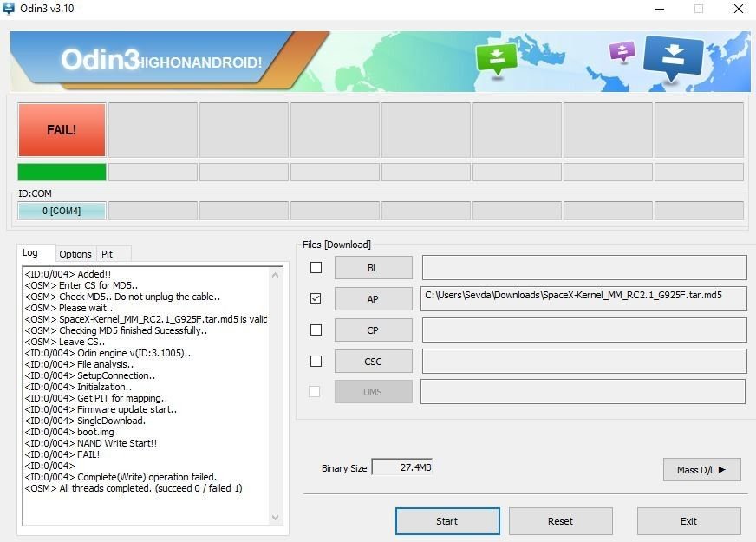756x542 pixels.
Task: Click the "ID:COM" label
Action: click(36, 193)
